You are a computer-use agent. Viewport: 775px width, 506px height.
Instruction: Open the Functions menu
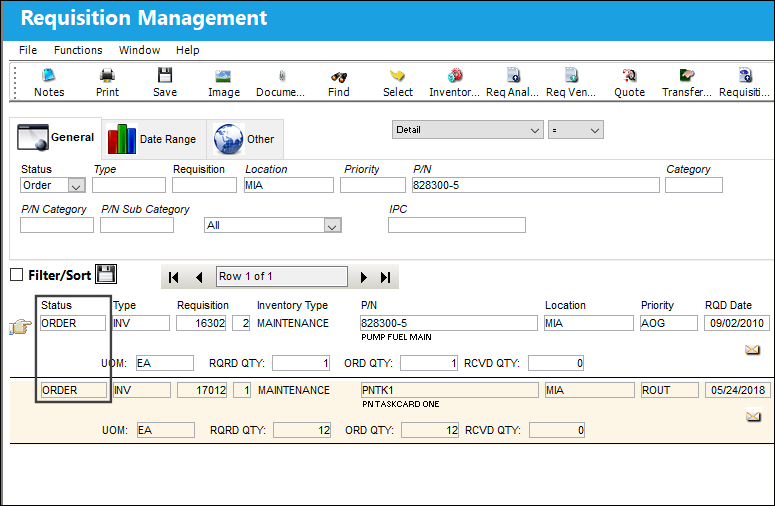point(78,50)
